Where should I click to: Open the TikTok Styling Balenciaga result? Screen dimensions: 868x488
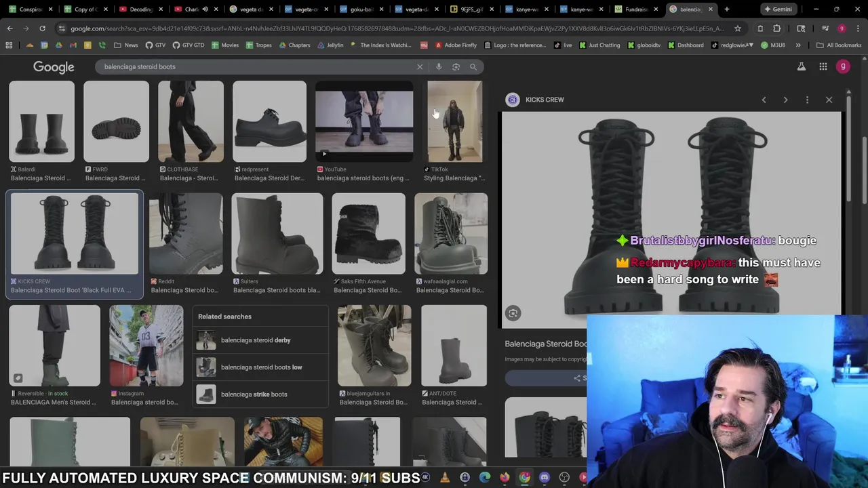click(x=455, y=122)
